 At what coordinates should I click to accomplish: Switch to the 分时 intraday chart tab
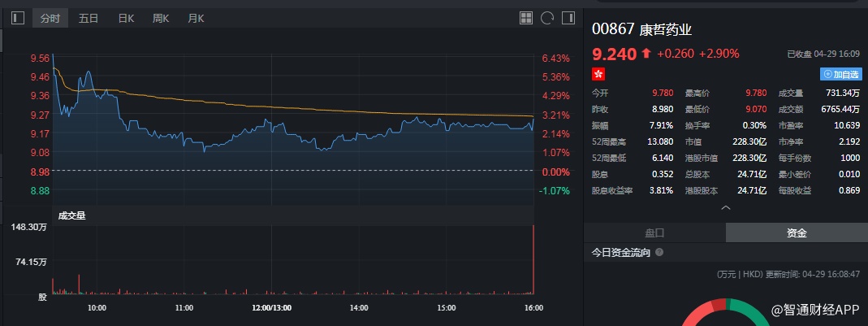pos(50,18)
